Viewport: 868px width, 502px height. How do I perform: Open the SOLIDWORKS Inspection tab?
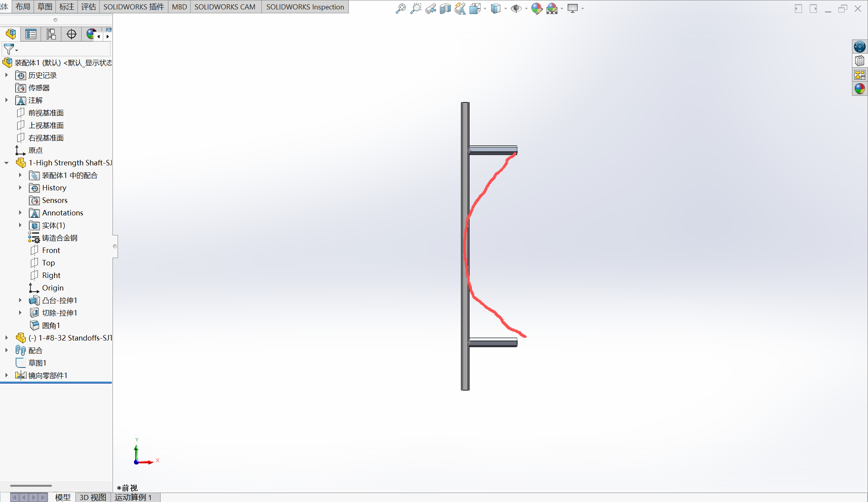(305, 7)
